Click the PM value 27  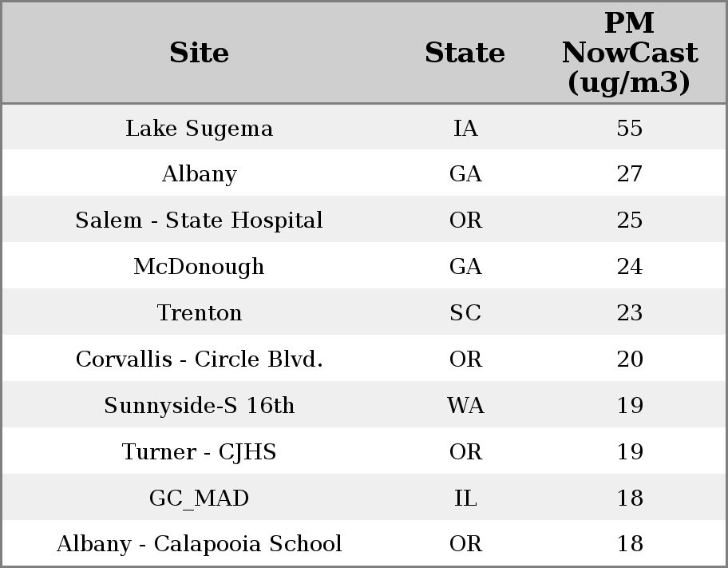[x=629, y=174]
